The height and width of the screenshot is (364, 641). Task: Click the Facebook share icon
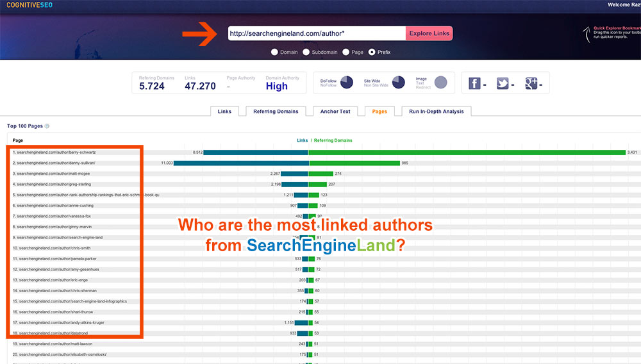pyautogui.click(x=474, y=83)
